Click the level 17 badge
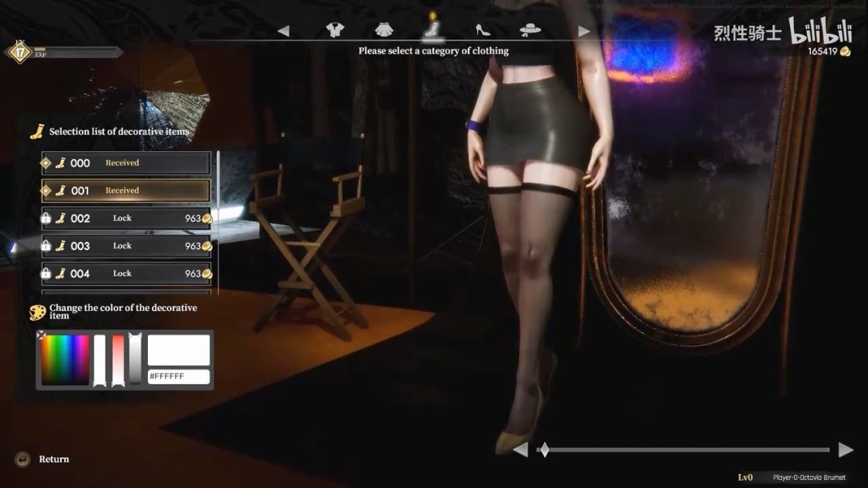Viewport: 868px width, 488px height. (x=18, y=52)
